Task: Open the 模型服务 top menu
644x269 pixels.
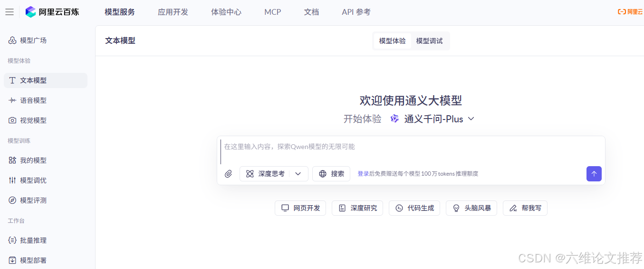Action: (x=120, y=12)
